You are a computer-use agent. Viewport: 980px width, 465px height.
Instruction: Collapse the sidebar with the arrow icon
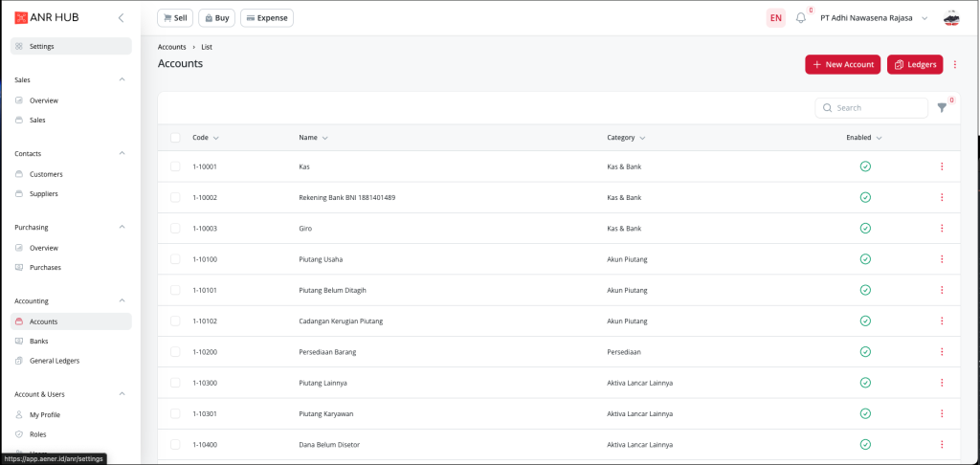tap(121, 18)
